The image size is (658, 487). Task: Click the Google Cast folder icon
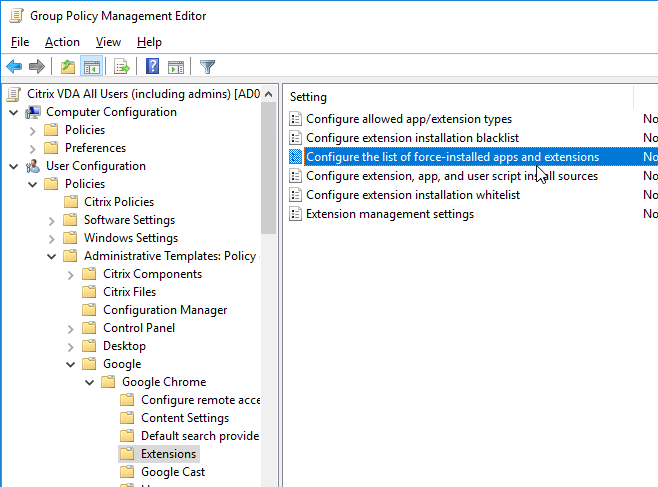127,472
